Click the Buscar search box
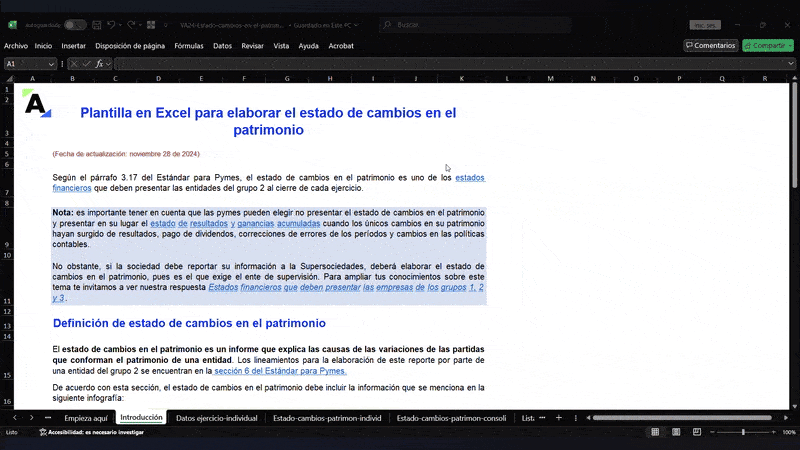The height and width of the screenshot is (450, 800). click(480, 24)
